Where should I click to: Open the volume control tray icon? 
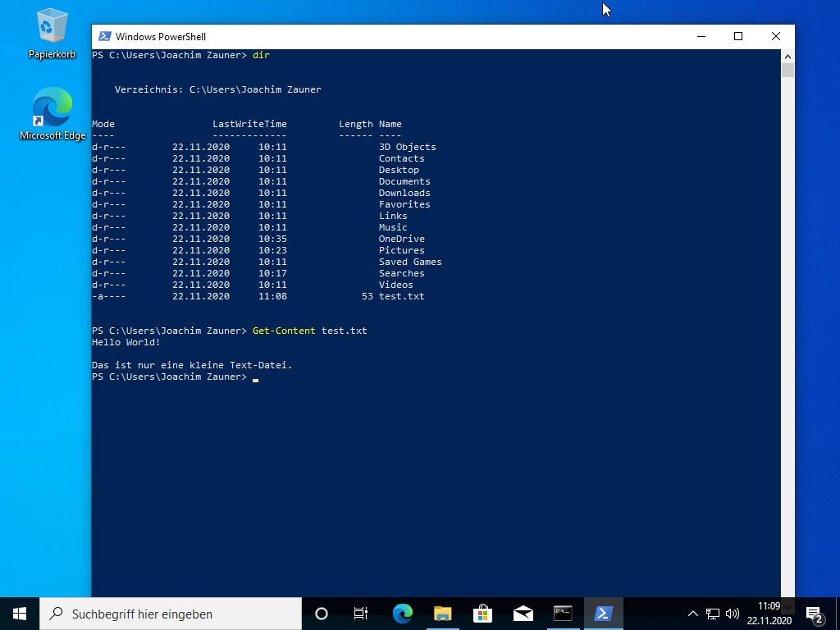tap(732, 614)
